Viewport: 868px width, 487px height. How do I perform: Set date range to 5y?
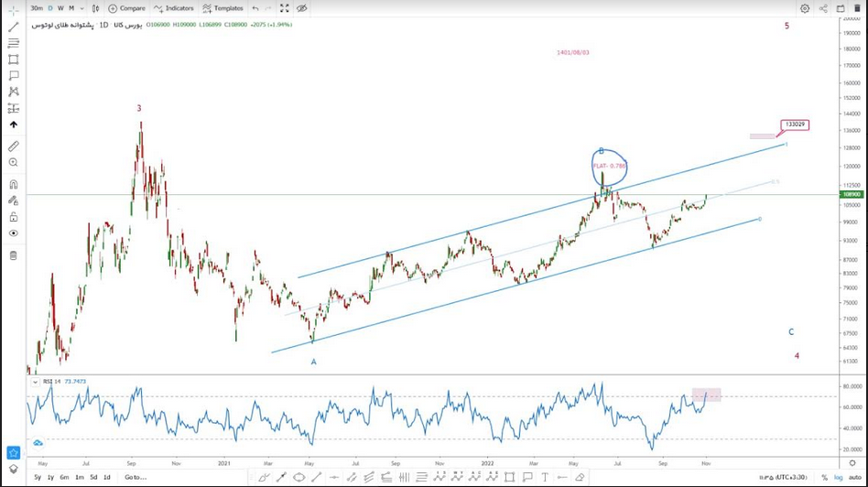[x=37, y=477]
